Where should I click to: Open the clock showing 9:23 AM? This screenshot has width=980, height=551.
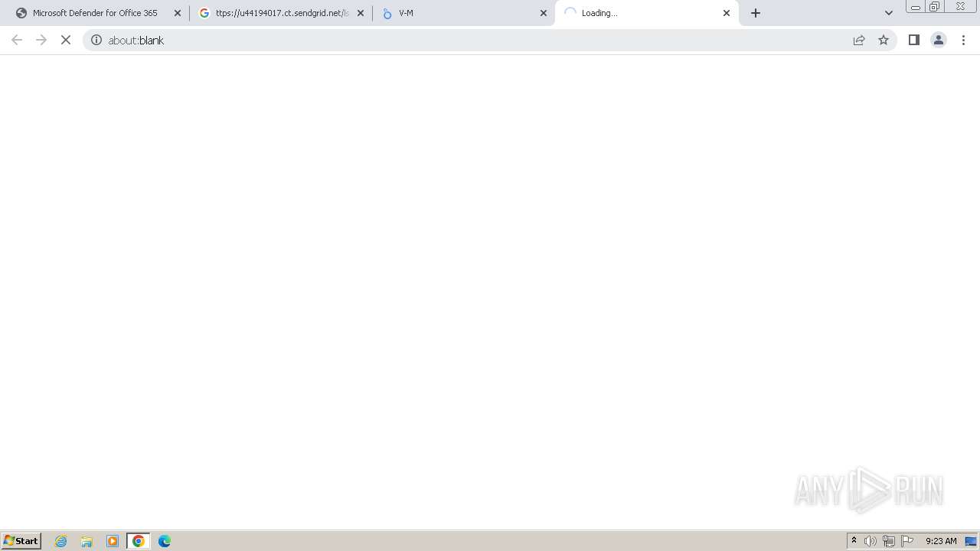tap(941, 541)
